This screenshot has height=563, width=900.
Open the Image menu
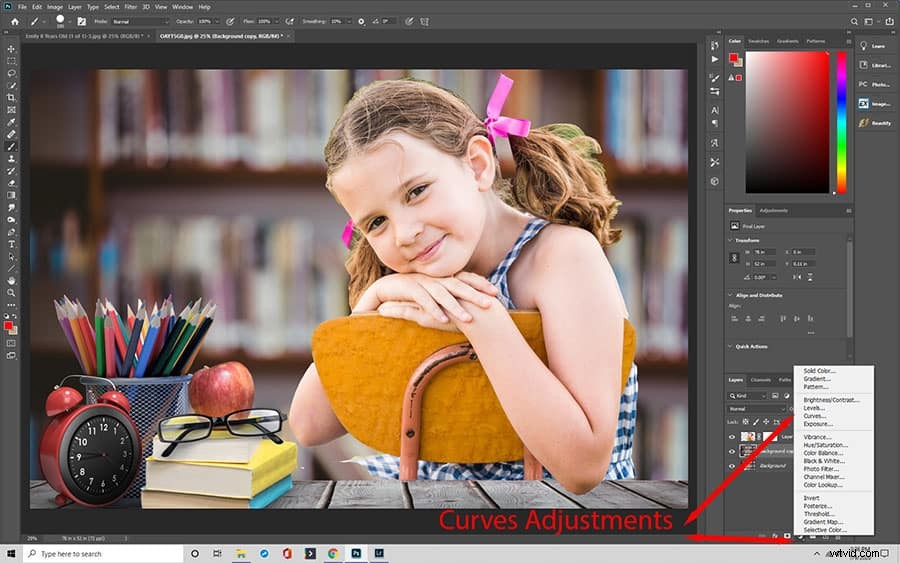tap(55, 7)
